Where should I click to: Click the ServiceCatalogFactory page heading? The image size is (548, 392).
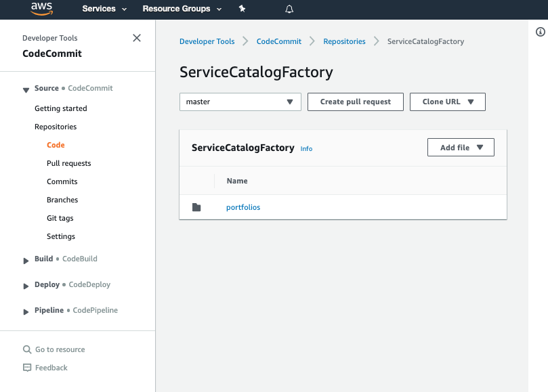[256, 72]
